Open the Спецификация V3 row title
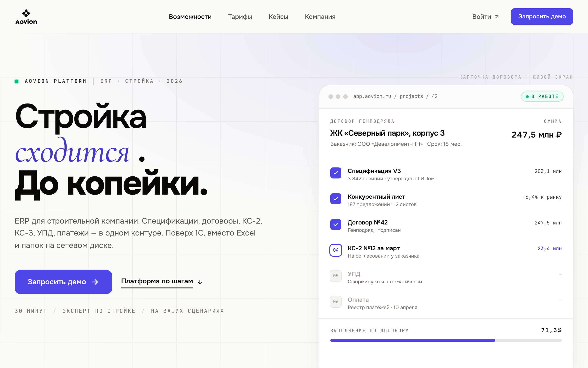This screenshot has height=368, width=588. click(374, 171)
